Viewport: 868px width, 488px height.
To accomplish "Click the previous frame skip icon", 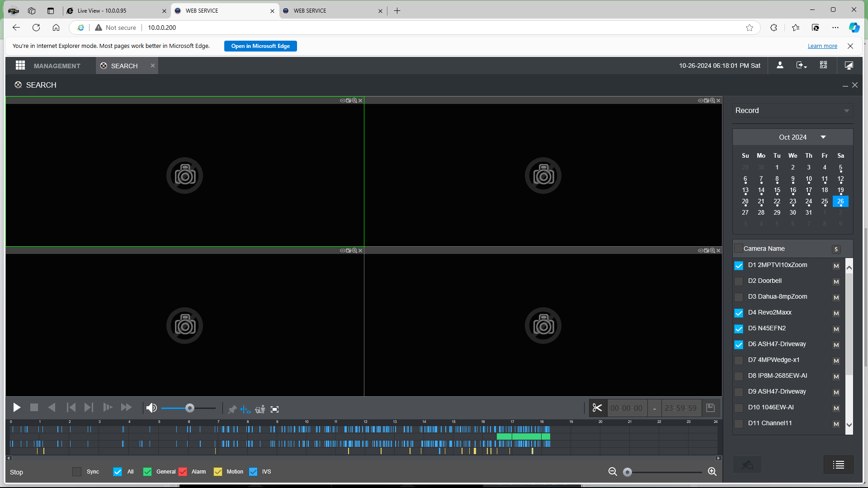I will pos(71,408).
